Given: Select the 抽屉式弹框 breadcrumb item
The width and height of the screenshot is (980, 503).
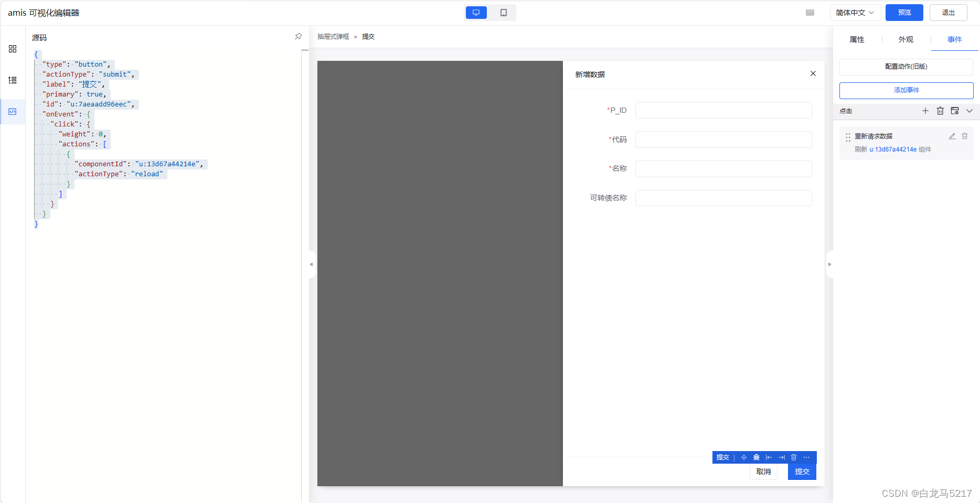Looking at the screenshot, I should [x=333, y=37].
